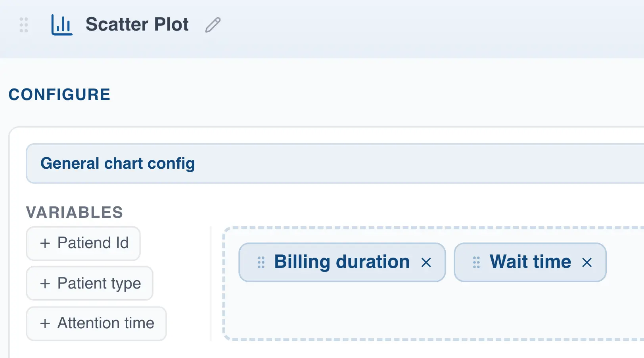Viewport: 644px width, 358px height.
Task: Remove the Wait time variable
Action: (x=587, y=262)
